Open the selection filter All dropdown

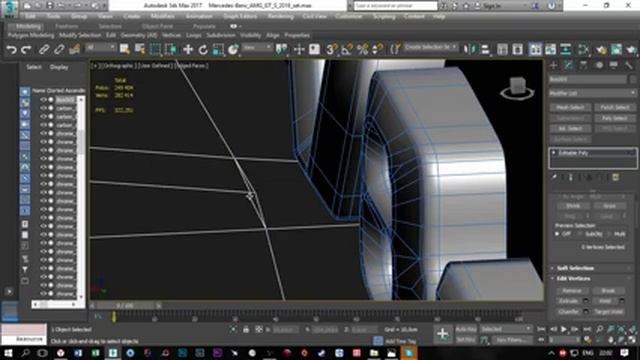point(100,48)
